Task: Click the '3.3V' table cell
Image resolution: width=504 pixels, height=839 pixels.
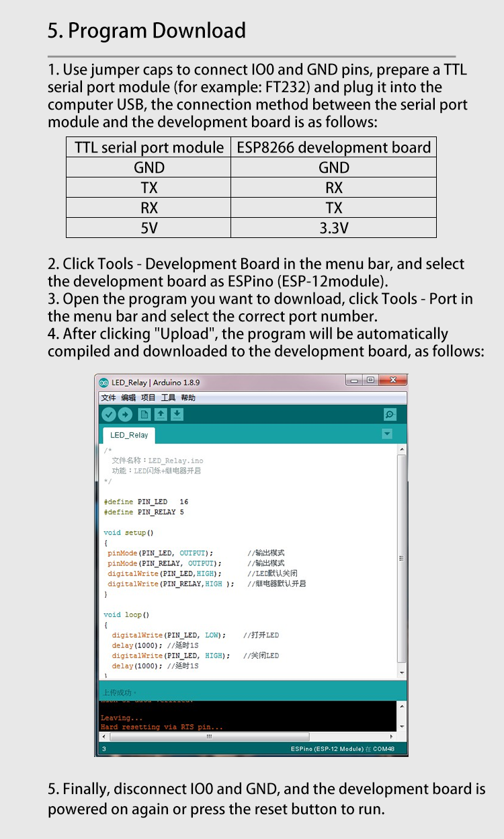Action: [x=334, y=228]
